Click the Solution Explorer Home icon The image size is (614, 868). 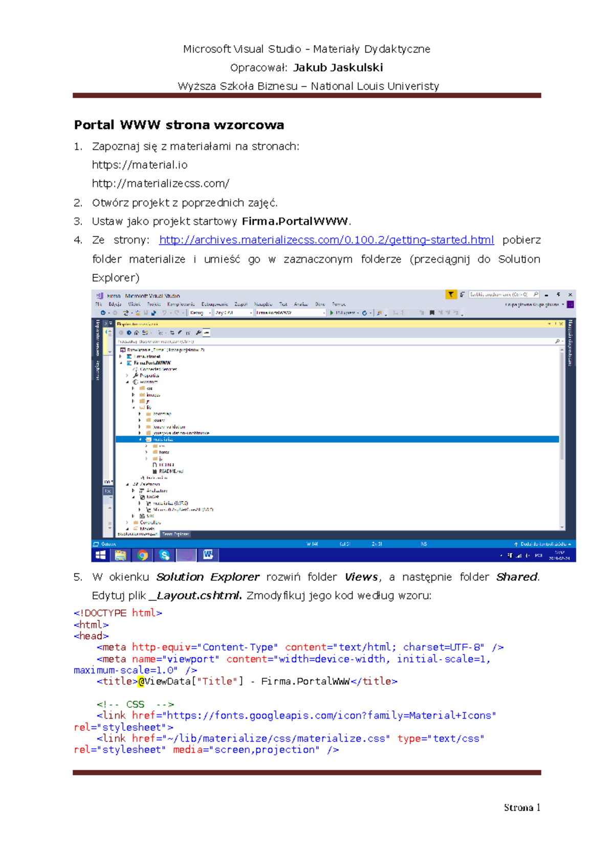(136, 333)
